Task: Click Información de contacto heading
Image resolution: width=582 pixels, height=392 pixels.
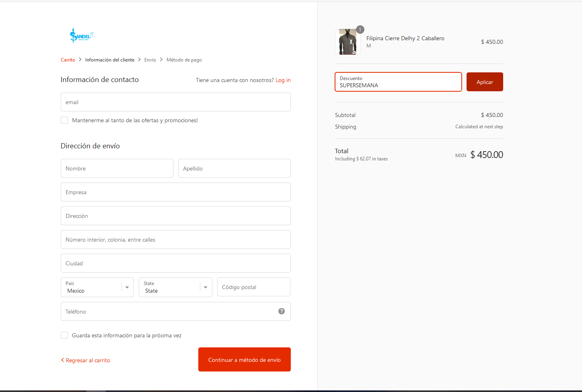Action: coord(100,80)
